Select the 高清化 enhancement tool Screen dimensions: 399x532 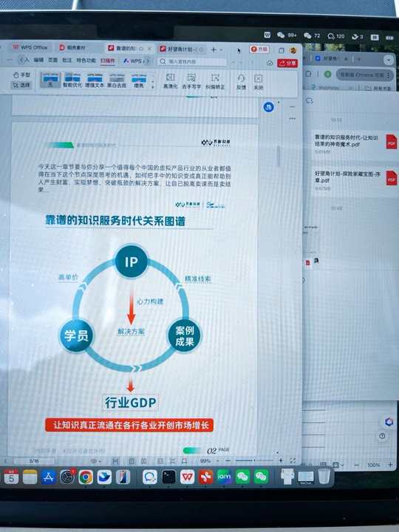pos(171,81)
